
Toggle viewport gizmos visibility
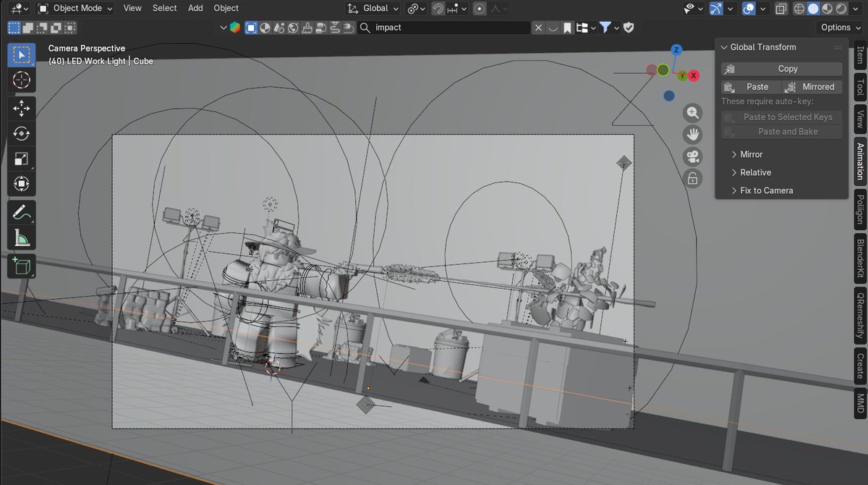click(x=716, y=9)
